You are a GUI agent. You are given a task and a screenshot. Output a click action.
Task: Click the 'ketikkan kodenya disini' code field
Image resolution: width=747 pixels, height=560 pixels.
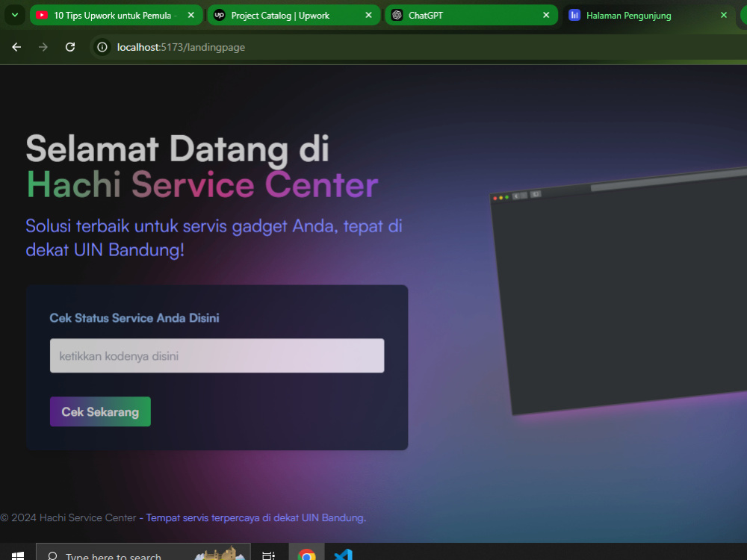[217, 355]
